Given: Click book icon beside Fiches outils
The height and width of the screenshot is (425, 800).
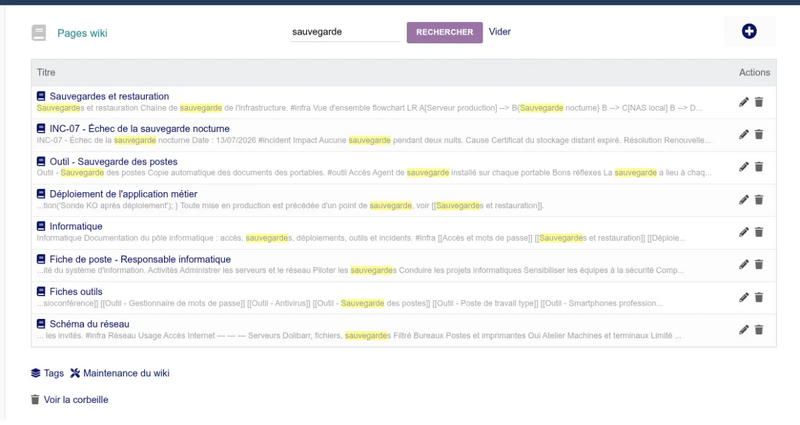Looking at the screenshot, I should (41, 291).
